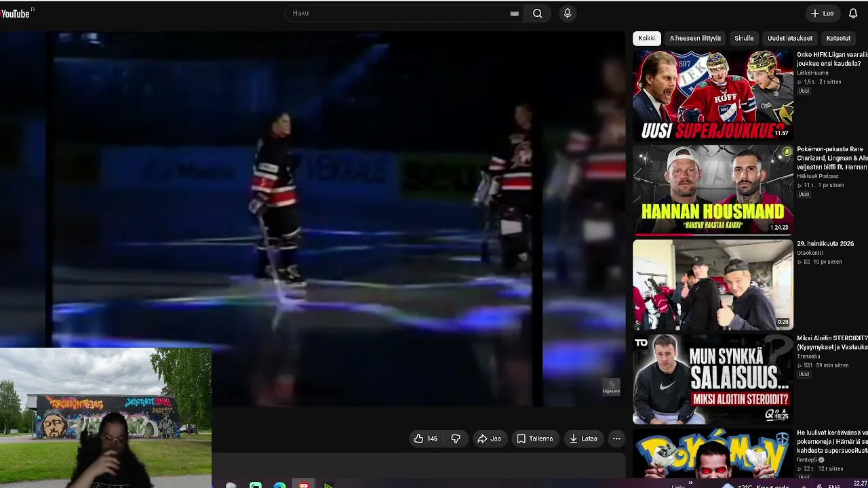Open 'Onko HIFK Liigan vaarallisin' video title
This screenshot has height=488, width=868.
832,59
